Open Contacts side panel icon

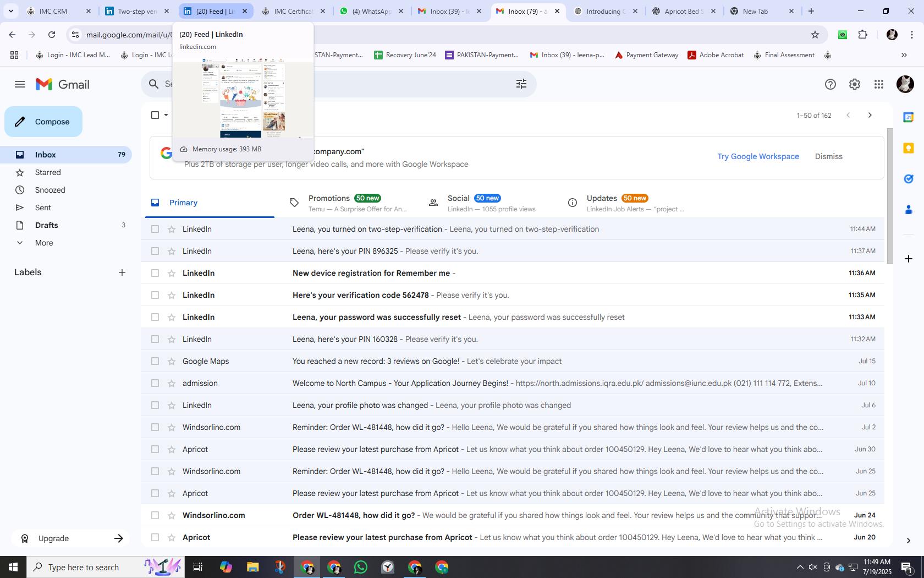click(x=909, y=210)
